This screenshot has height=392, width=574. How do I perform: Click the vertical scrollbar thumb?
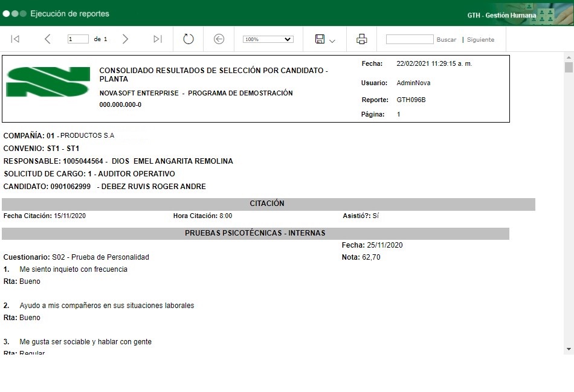pos(569,67)
